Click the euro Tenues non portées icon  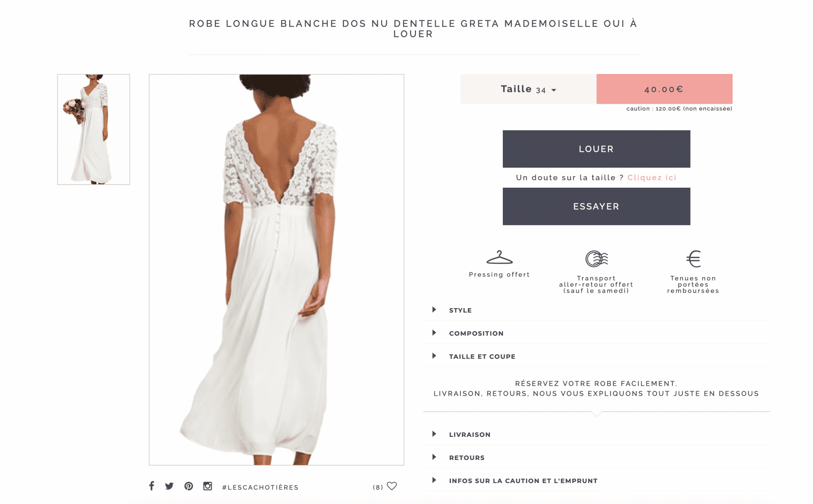[693, 259]
